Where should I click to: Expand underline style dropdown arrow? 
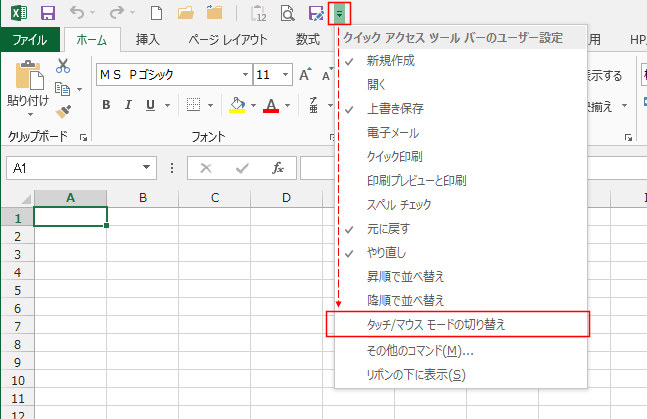pyautogui.click(x=168, y=106)
